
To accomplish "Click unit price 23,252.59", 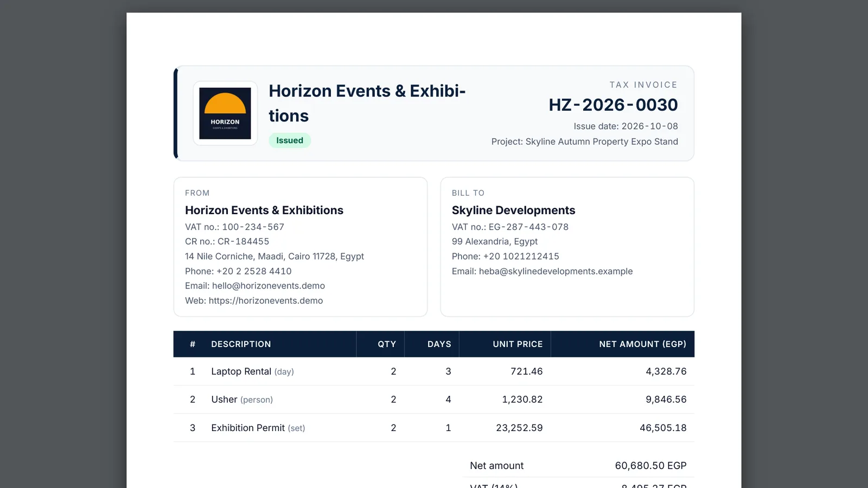I will [519, 428].
